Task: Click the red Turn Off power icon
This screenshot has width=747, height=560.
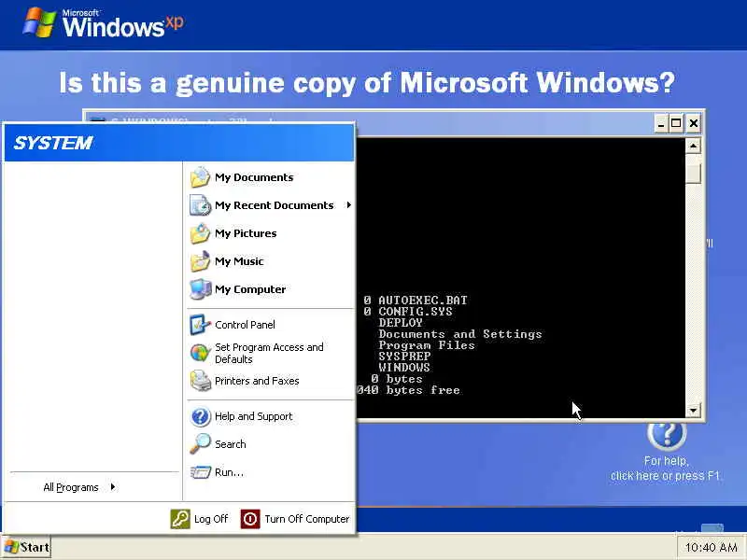Action: pos(250,519)
